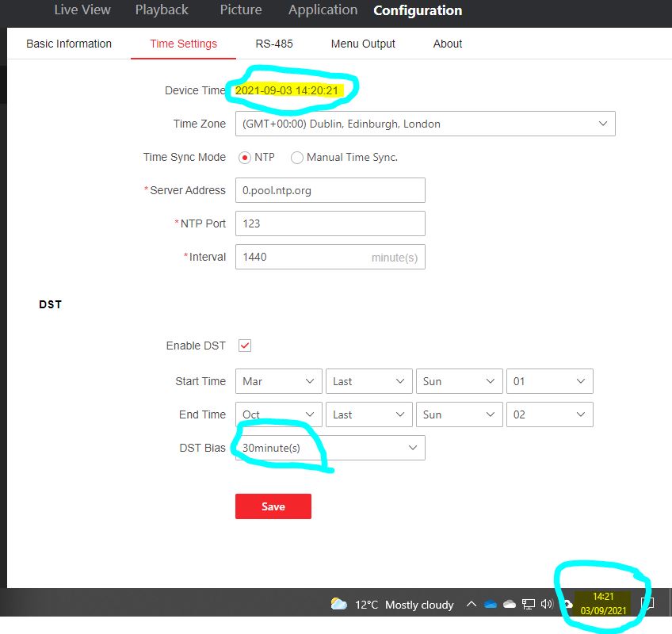This screenshot has height=634, width=672.
Task: Select the Manual Time Sync radio button
Action: point(297,157)
